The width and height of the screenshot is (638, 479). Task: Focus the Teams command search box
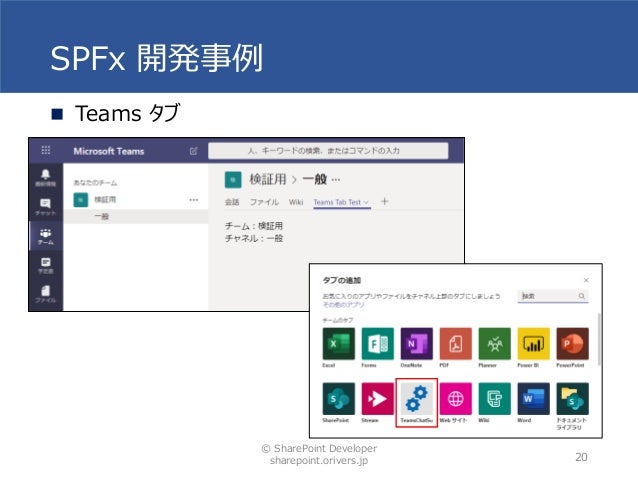[328, 151]
